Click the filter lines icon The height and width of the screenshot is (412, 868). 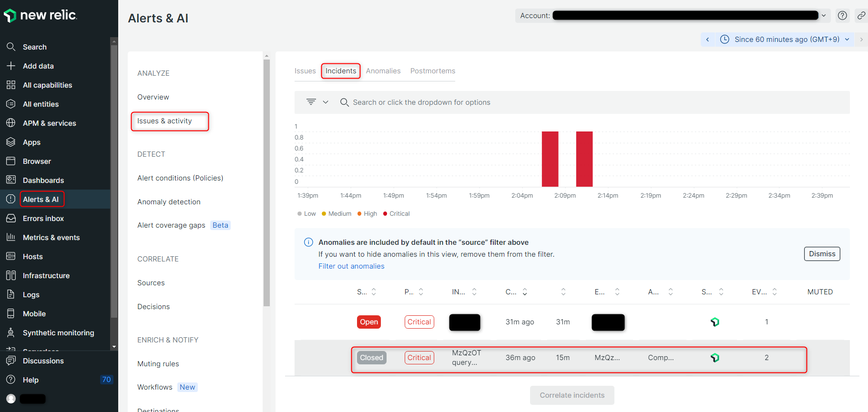click(311, 102)
